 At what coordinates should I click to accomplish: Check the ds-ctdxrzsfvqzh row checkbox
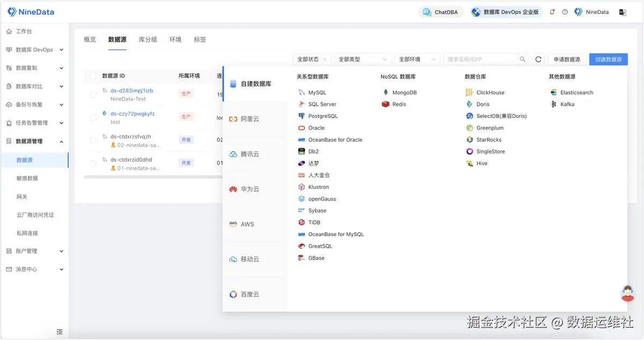tap(93, 141)
